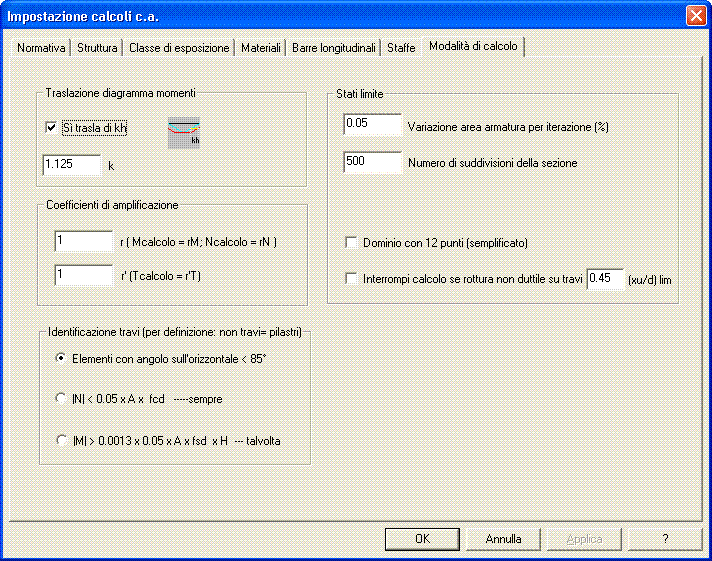Enable 'Interrompi calcolo se rottura non duttile'

click(351, 279)
